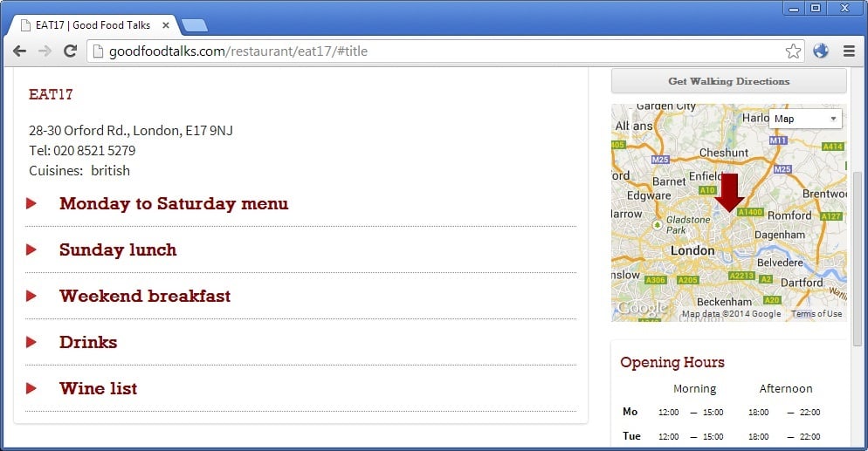Image resolution: width=868 pixels, height=451 pixels.
Task: Click the EAT17 restaurant title
Action: pos(51,94)
